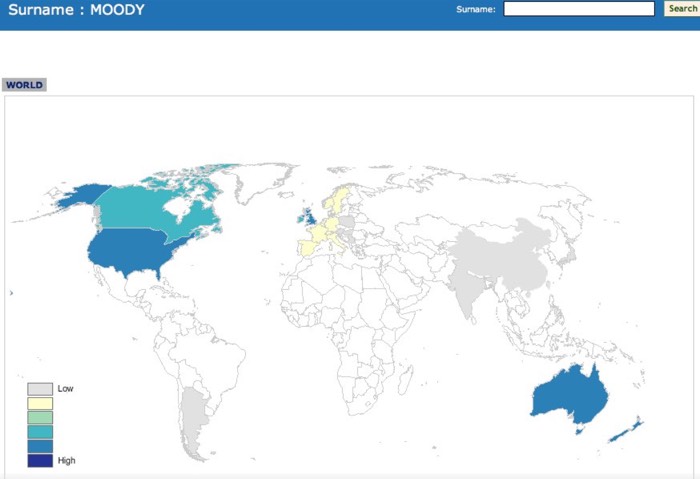
Task: Click Australia on the map
Action: pyautogui.click(x=568, y=398)
